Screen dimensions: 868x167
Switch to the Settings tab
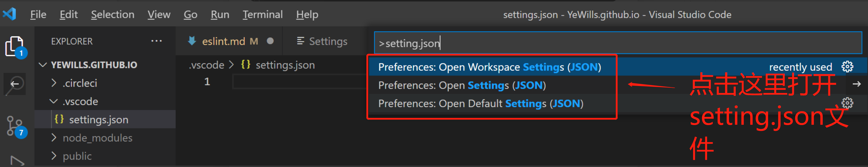[322, 41]
